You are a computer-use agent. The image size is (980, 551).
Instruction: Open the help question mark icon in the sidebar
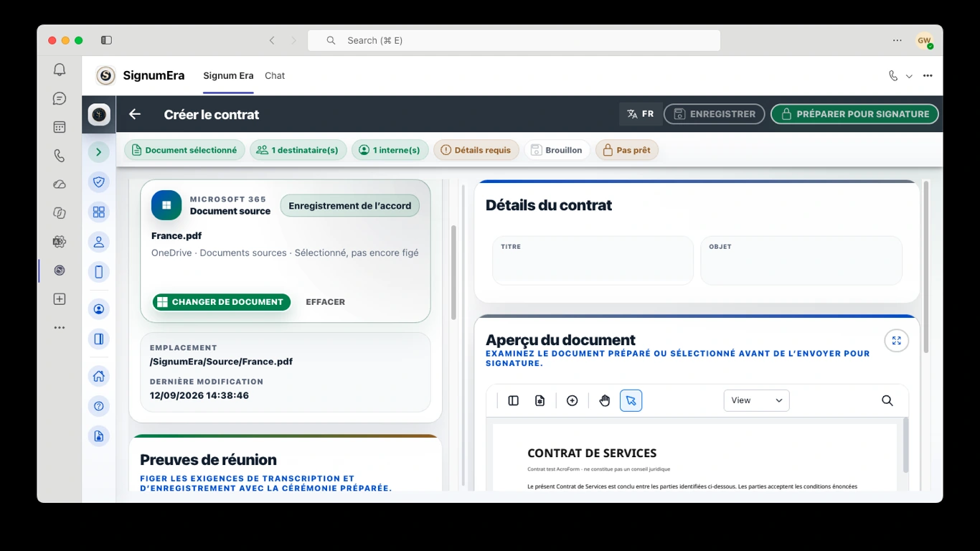pos(99,406)
